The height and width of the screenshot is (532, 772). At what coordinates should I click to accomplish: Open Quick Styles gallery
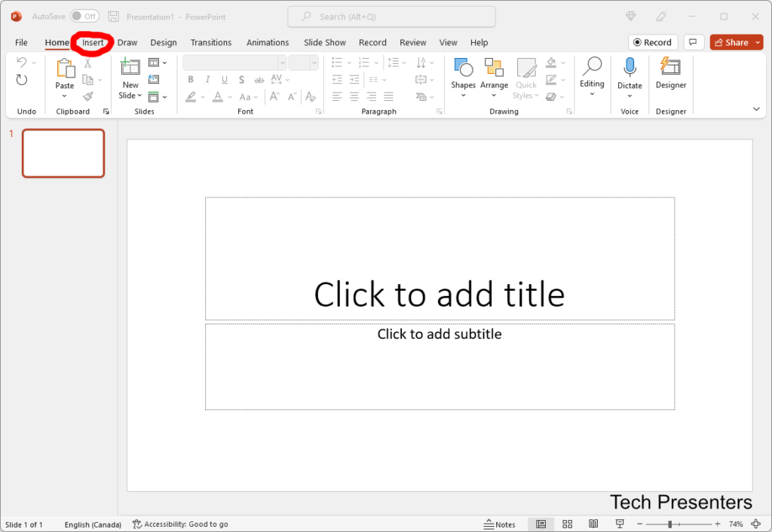[x=526, y=78]
